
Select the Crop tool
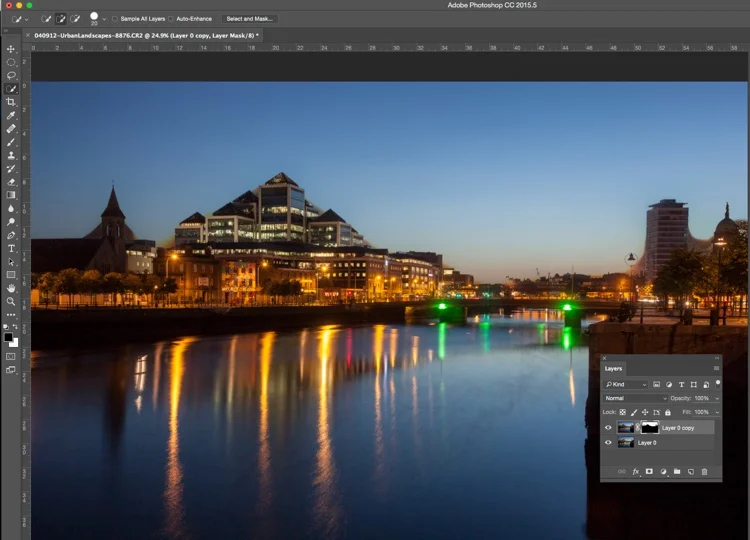coord(11,102)
